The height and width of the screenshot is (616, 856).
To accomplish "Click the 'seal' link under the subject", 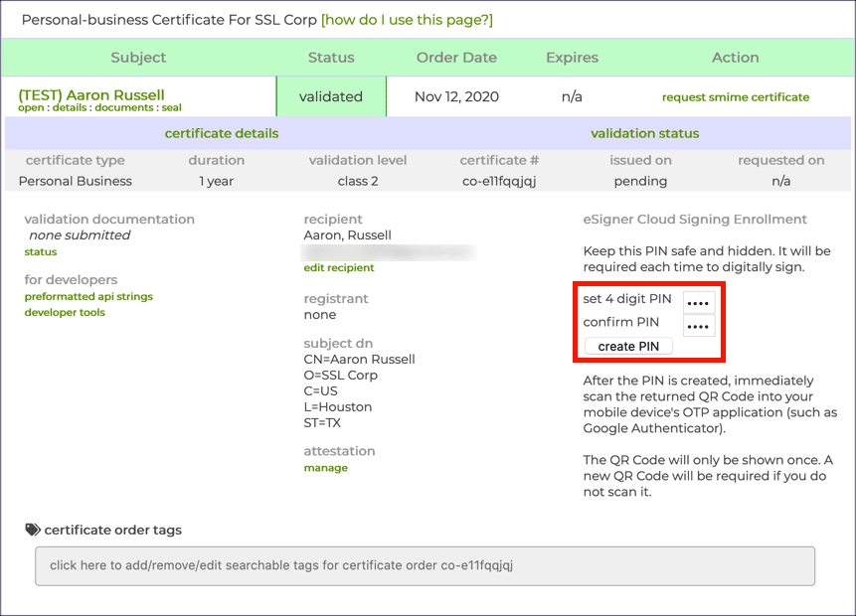I will [x=171, y=107].
